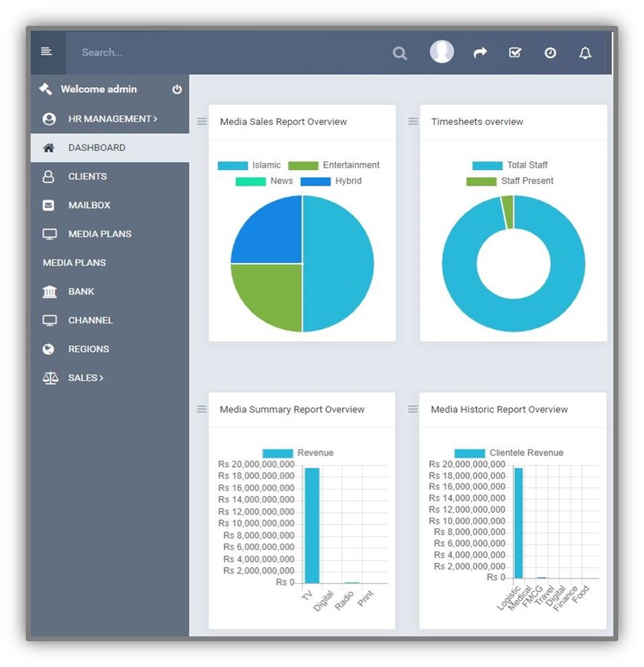Expand the HR MANAGEMENT chevron
The height and width of the screenshot is (667, 644).
pyautogui.click(x=156, y=119)
